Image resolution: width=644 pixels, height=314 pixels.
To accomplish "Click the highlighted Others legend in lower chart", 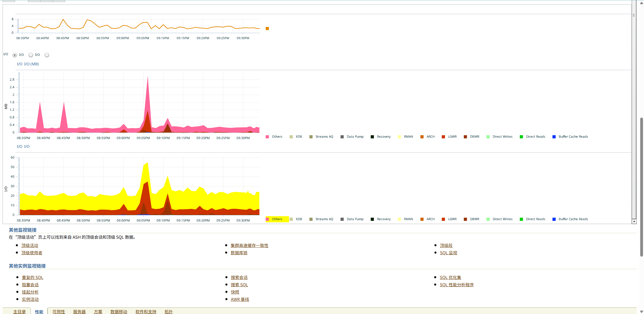I will click(x=277, y=219).
